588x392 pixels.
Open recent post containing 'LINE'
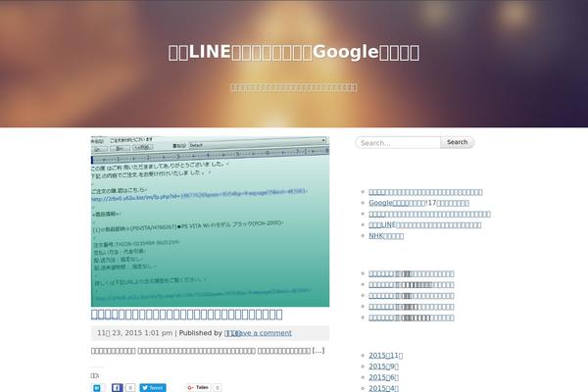point(425,224)
